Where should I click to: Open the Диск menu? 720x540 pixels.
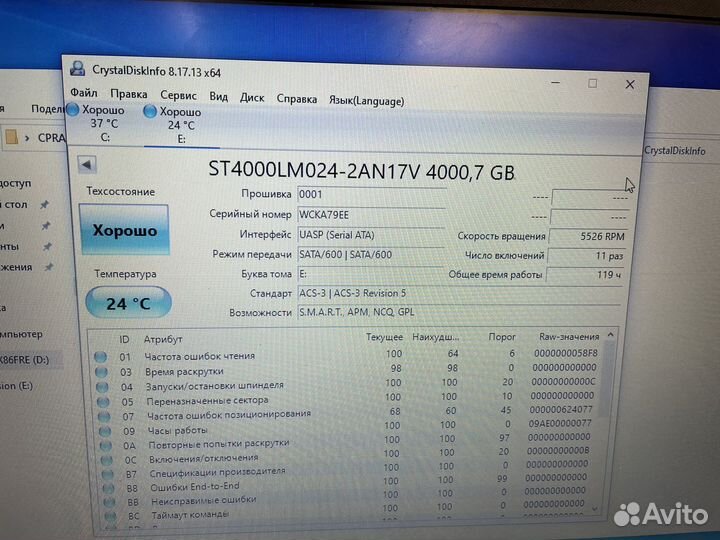(x=252, y=98)
